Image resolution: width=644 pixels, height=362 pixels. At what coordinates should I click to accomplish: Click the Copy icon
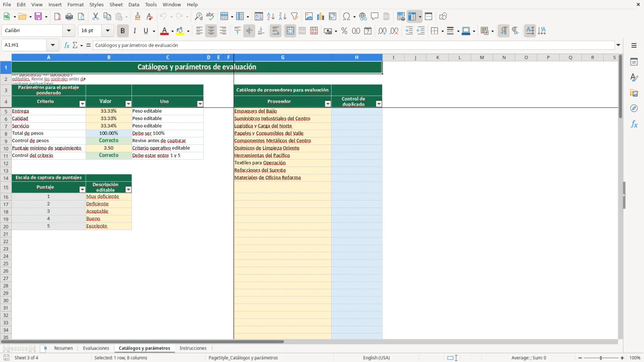click(x=107, y=17)
